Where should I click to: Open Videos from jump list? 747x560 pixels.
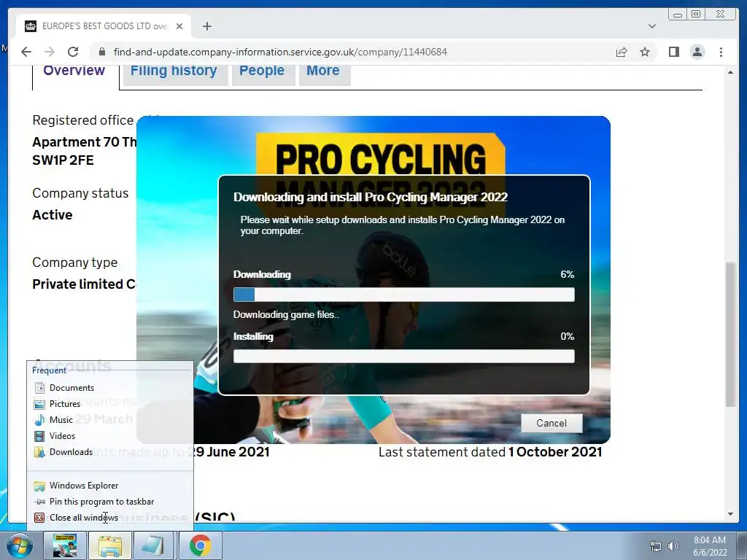(110, 436)
